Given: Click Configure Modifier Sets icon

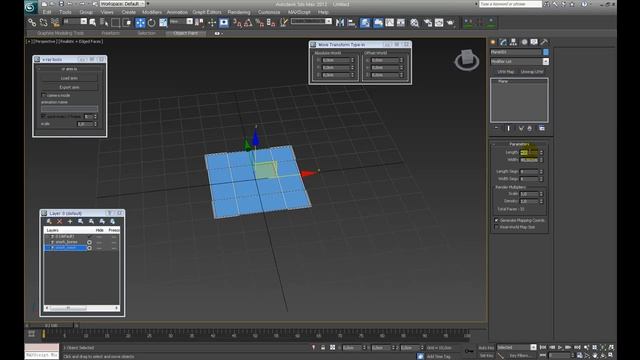Looking at the screenshot, I should pos(542,128).
